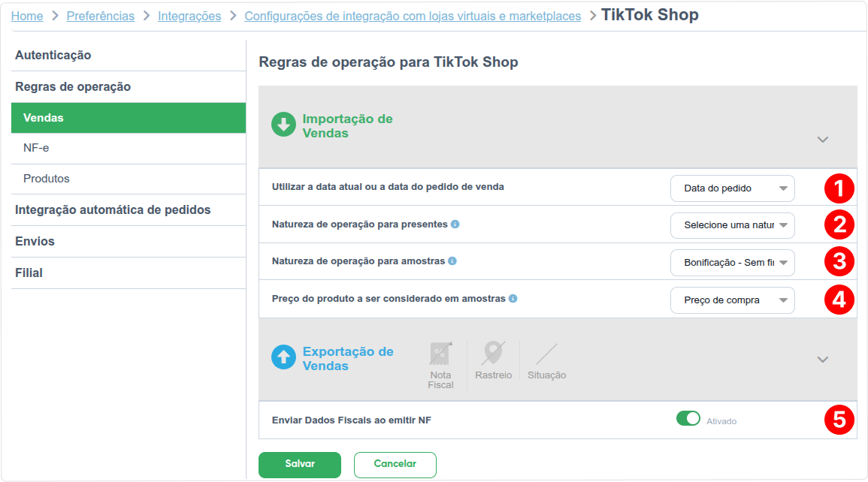Click the Salvar button
Image resolution: width=868 pixels, height=482 pixels.
pos(300,464)
